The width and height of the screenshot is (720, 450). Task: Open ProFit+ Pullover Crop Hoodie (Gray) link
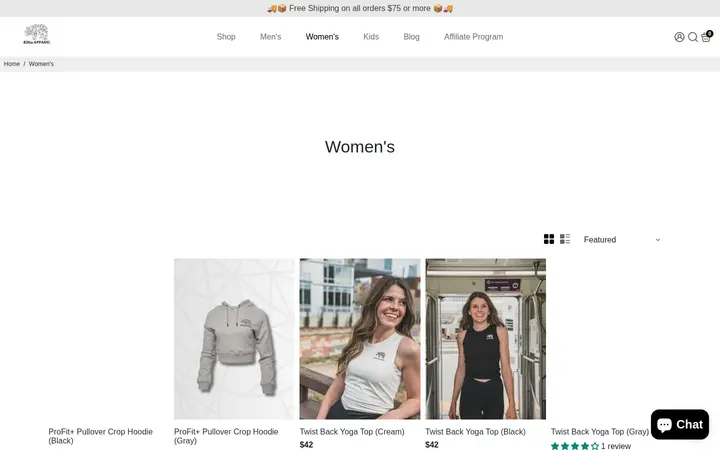click(x=226, y=436)
